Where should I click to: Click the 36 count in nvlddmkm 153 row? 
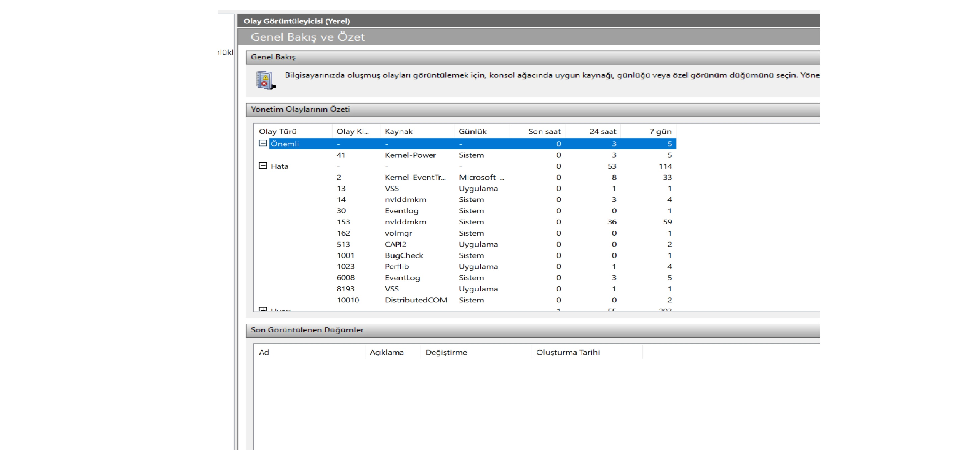(612, 222)
